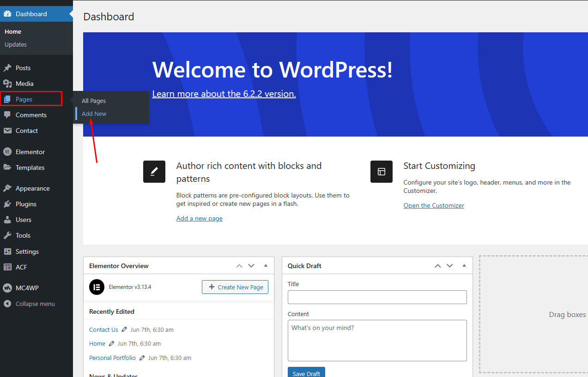Click the Tools wrench icon

[7, 235]
